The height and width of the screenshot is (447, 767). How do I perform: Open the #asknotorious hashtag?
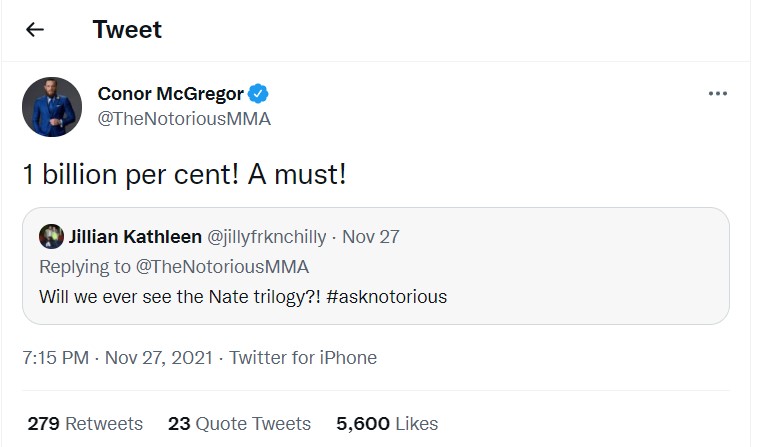(383, 297)
